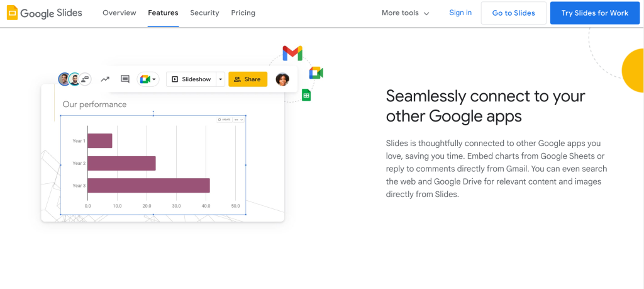Click the Google Slides logo
Image resolution: width=644 pixels, height=289 pixels.
(45, 13)
